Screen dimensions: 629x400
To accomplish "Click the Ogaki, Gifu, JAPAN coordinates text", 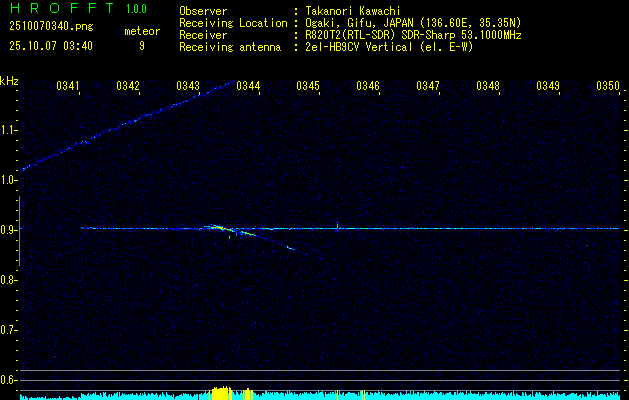I will tap(413, 23).
